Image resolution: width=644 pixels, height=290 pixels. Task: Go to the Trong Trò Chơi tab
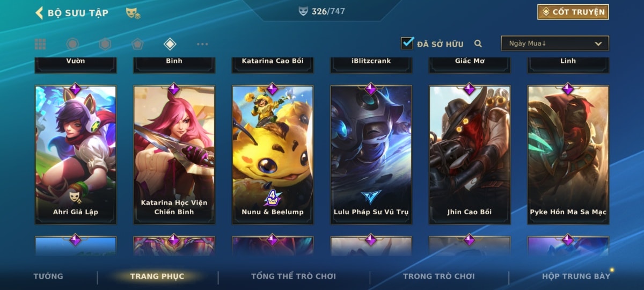(x=439, y=276)
